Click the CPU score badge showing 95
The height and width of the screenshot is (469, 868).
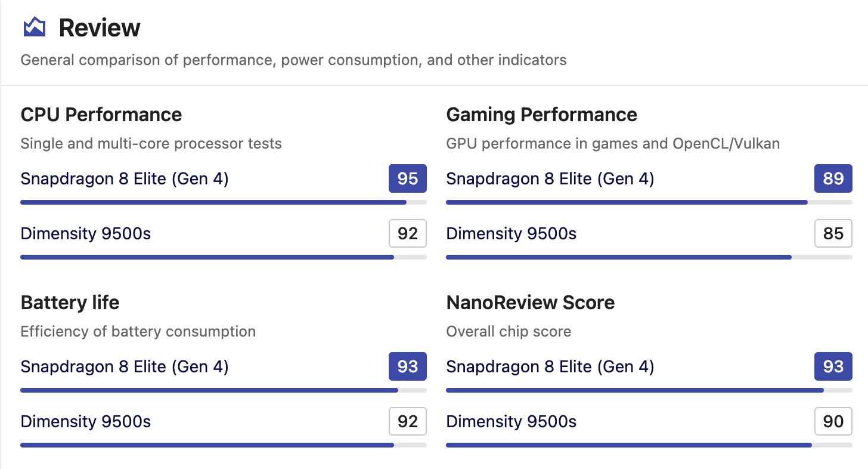click(408, 178)
